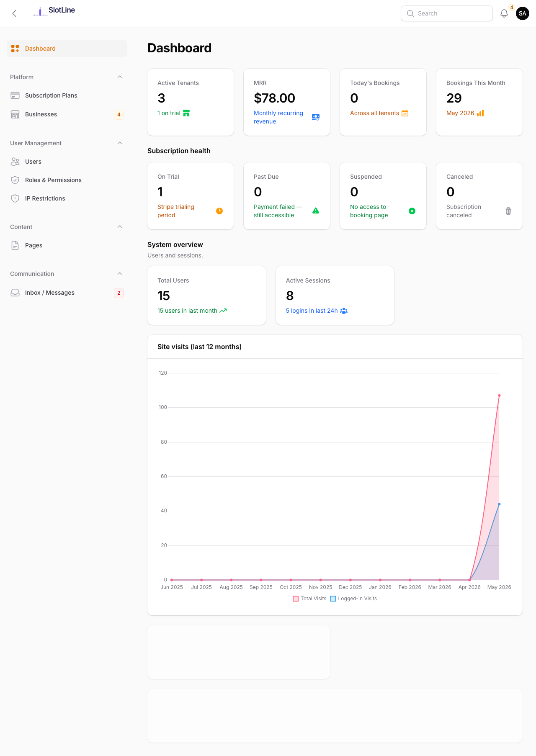This screenshot has width=536, height=756.
Task: Click the 'Site visits (last 12 months)' heading
Action: click(199, 347)
